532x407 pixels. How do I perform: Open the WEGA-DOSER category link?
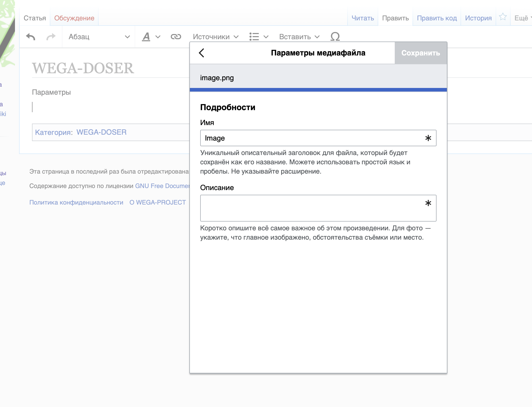click(101, 132)
